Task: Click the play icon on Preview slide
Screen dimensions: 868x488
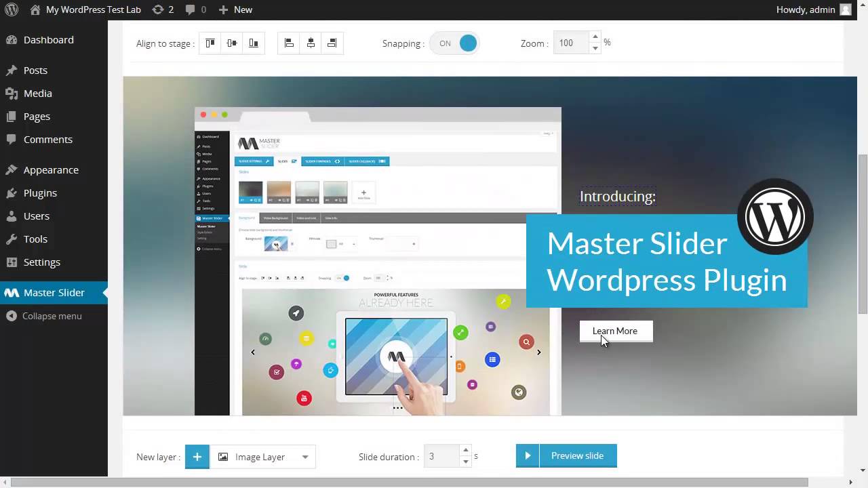Action: [528, 455]
